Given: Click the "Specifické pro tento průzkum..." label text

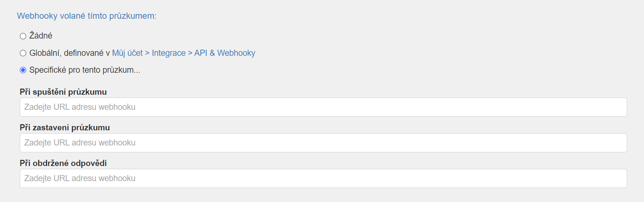Looking at the screenshot, I should 85,70.
